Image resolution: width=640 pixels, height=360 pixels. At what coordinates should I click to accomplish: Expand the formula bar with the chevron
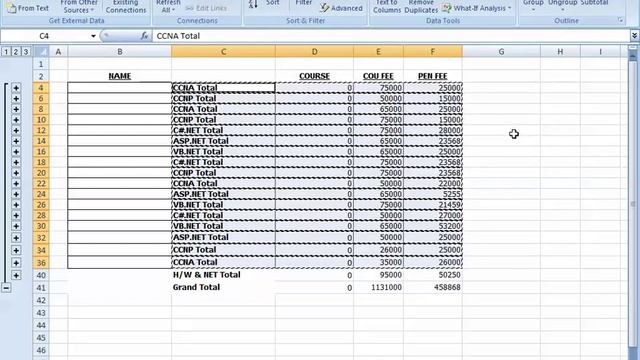[x=634, y=36]
